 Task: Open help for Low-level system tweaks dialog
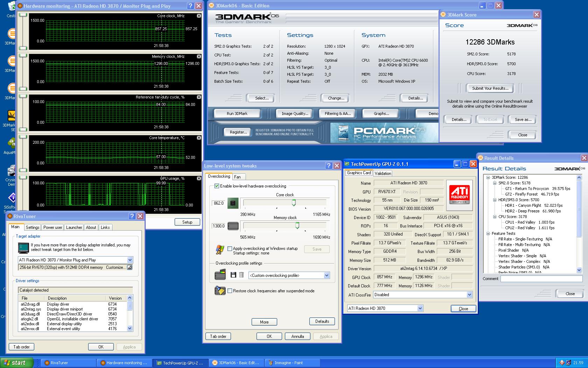pos(329,166)
